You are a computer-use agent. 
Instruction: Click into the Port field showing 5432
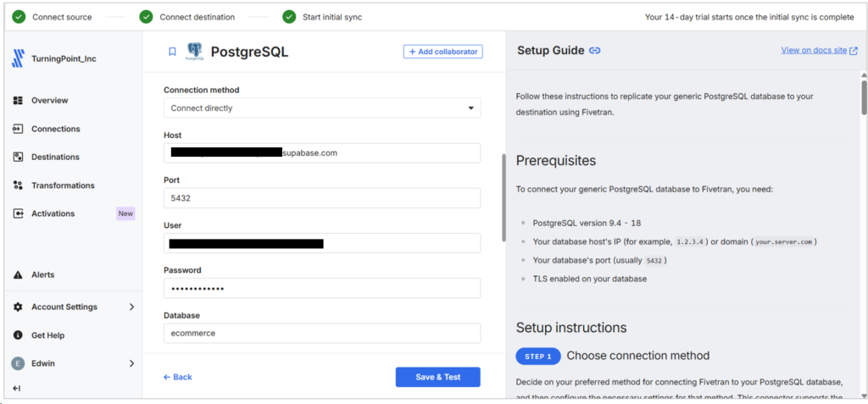(x=322, y=198)
